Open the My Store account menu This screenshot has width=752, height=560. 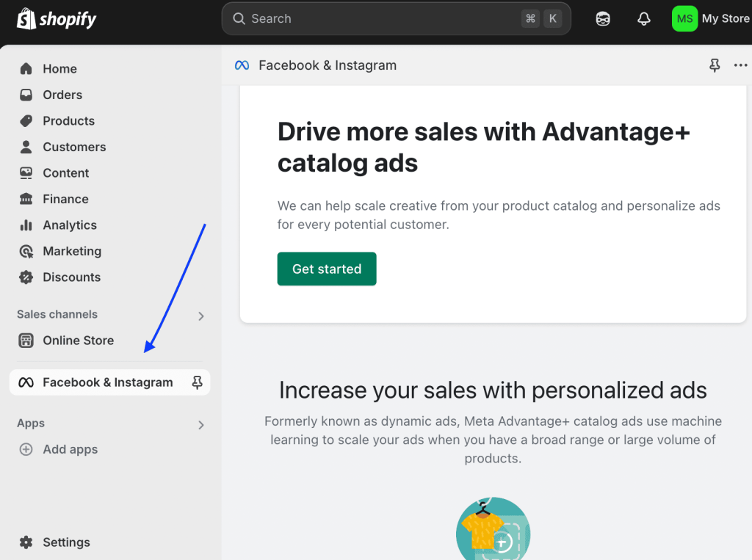coord(725,19)
